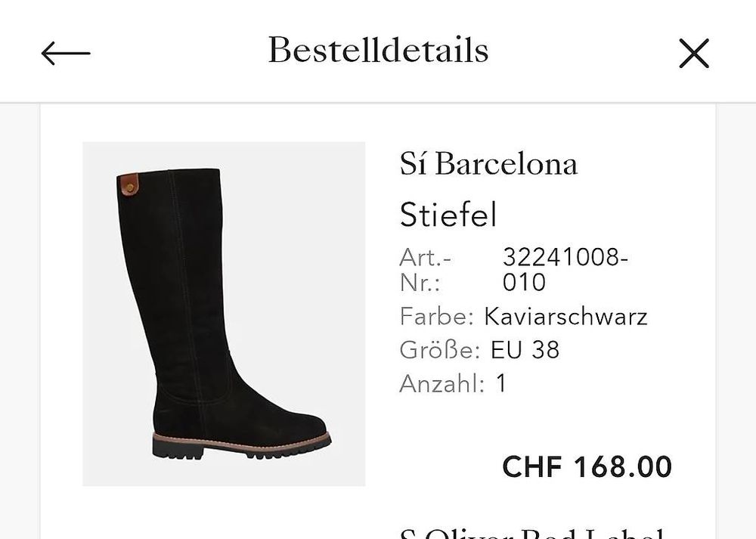Click the Größe label

[x=439, y=350]
